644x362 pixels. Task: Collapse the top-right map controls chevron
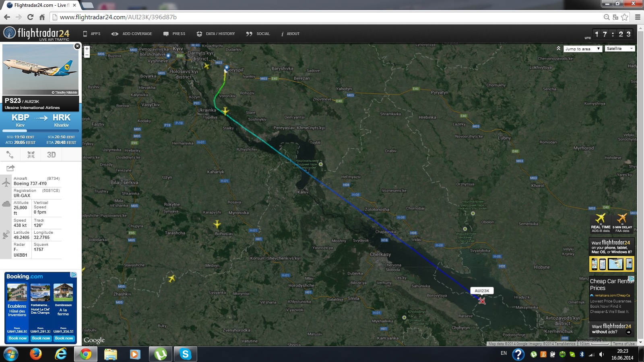(x=558, y=48)
